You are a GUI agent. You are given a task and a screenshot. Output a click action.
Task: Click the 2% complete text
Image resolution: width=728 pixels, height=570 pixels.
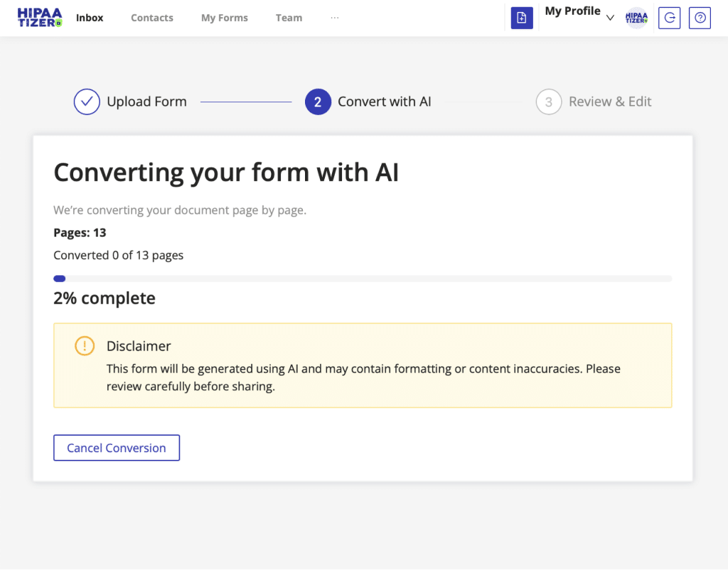point(104,298)
